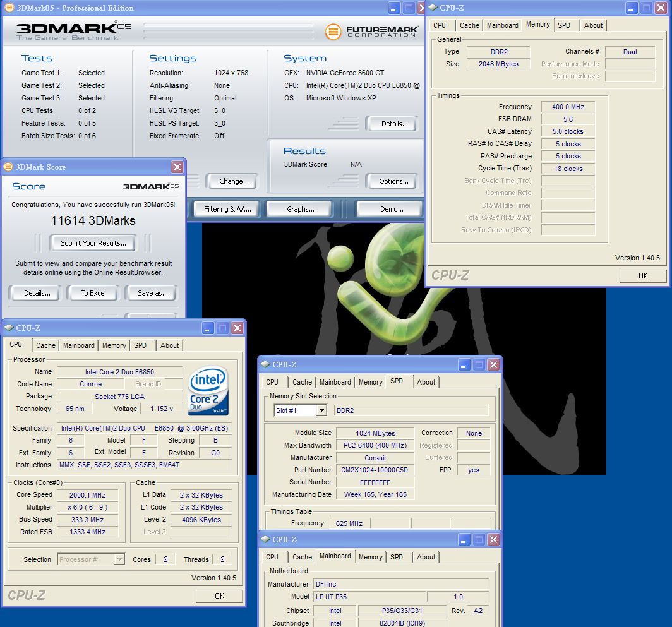The height and width of the screenshot is (627, 672).
Task: Launch the Demo... button
Action: tap(391, 209)
